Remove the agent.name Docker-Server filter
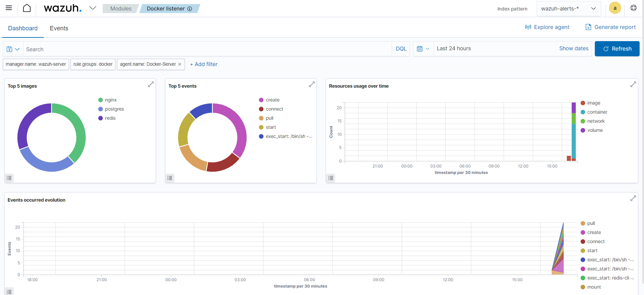644x295 pixels. [180, 64]
